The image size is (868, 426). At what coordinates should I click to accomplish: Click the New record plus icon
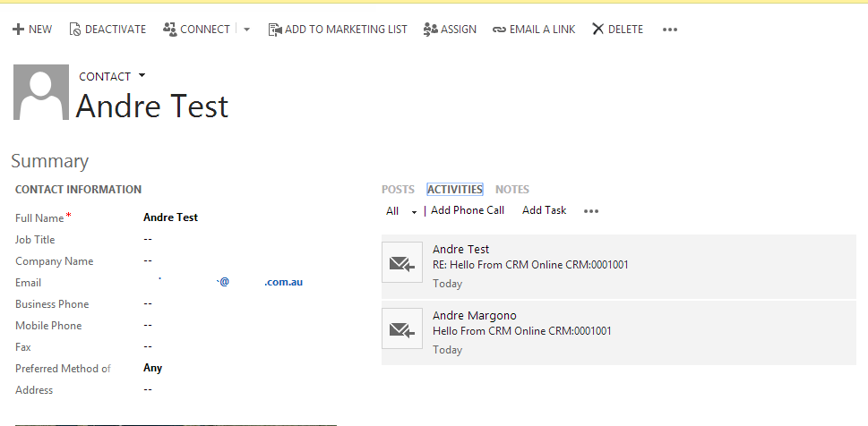click(18, 30)
